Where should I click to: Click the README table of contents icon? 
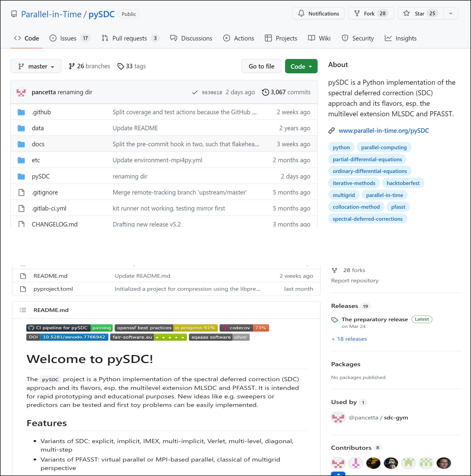[x=23, y=310]
